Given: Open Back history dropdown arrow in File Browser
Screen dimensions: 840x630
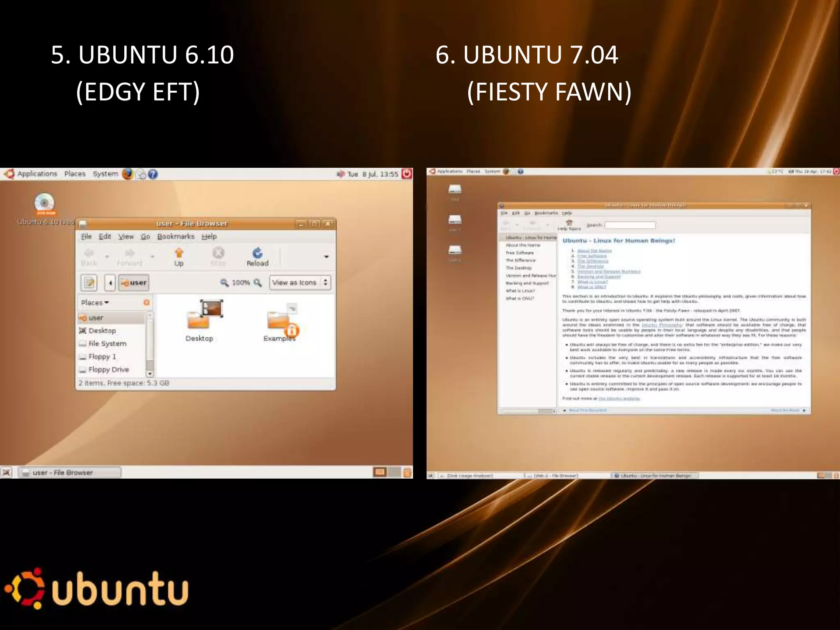Looking at the screenshot, I should 107,257.
